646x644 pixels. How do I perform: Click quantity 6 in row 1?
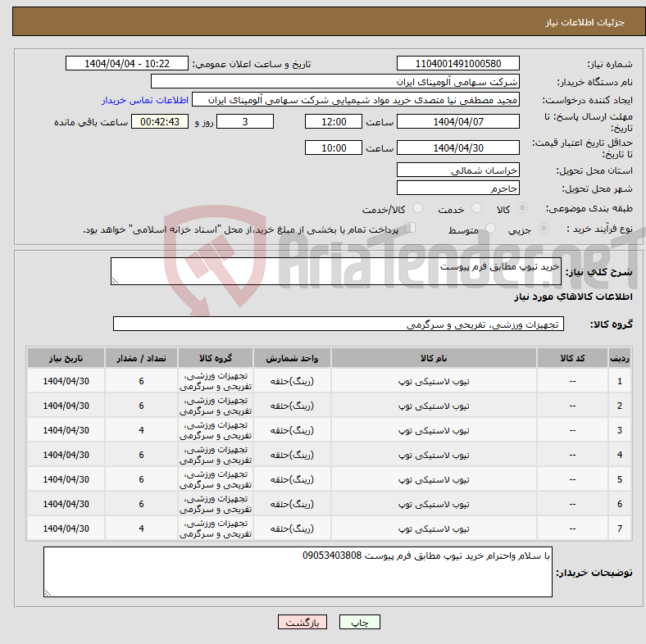tap(141, 381)
